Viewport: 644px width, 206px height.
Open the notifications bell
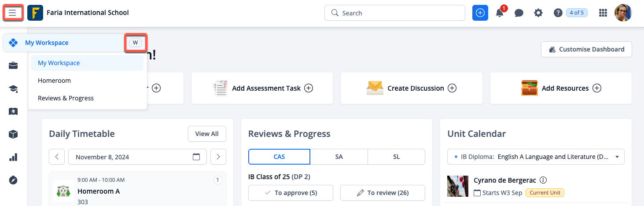pyautogui.click(x=500, y=13)
